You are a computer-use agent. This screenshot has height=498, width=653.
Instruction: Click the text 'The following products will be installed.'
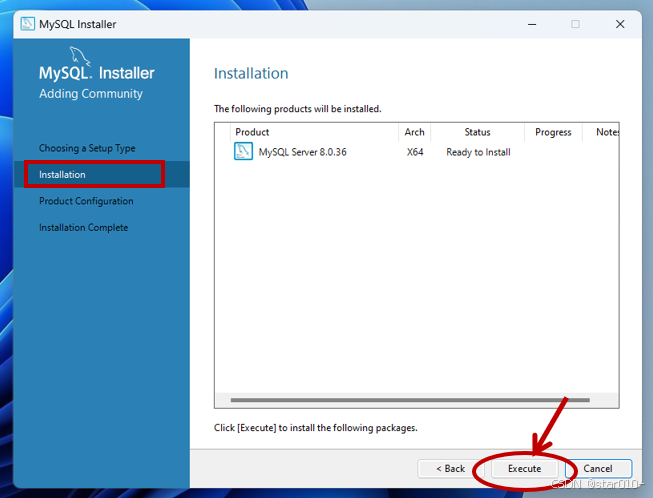pos(297,109)
